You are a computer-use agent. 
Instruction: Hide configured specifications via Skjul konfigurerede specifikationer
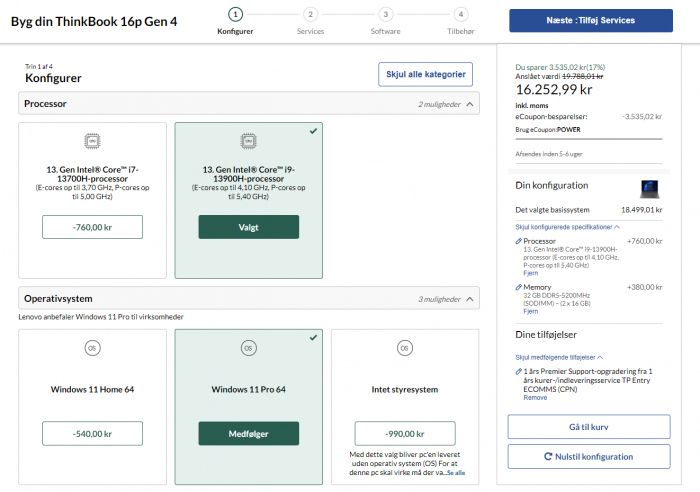[x=567, y=227]
